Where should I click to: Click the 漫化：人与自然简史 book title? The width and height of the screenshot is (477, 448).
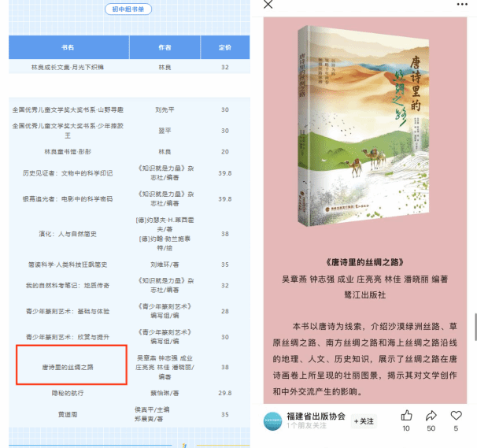[x=68, y=234]
